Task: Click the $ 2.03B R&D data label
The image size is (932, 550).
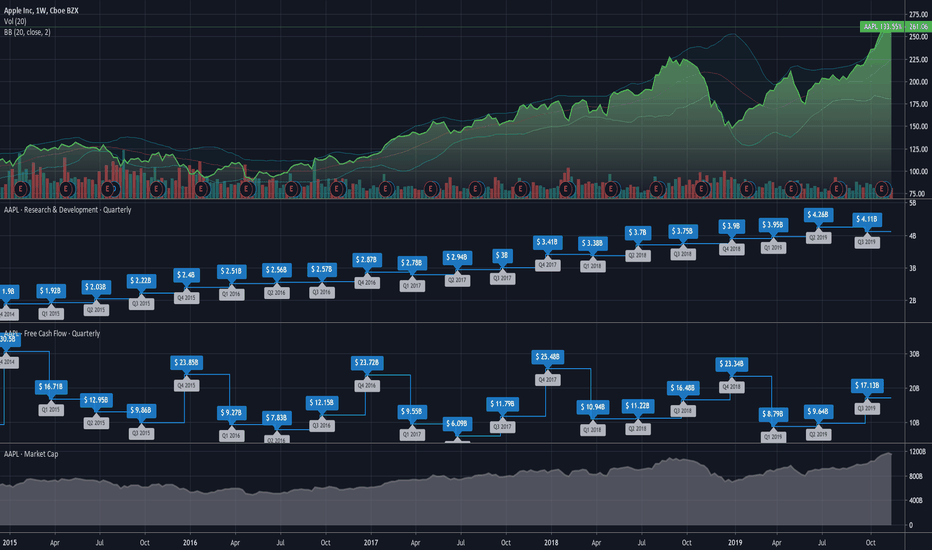Action: click(x=96, y=287)
